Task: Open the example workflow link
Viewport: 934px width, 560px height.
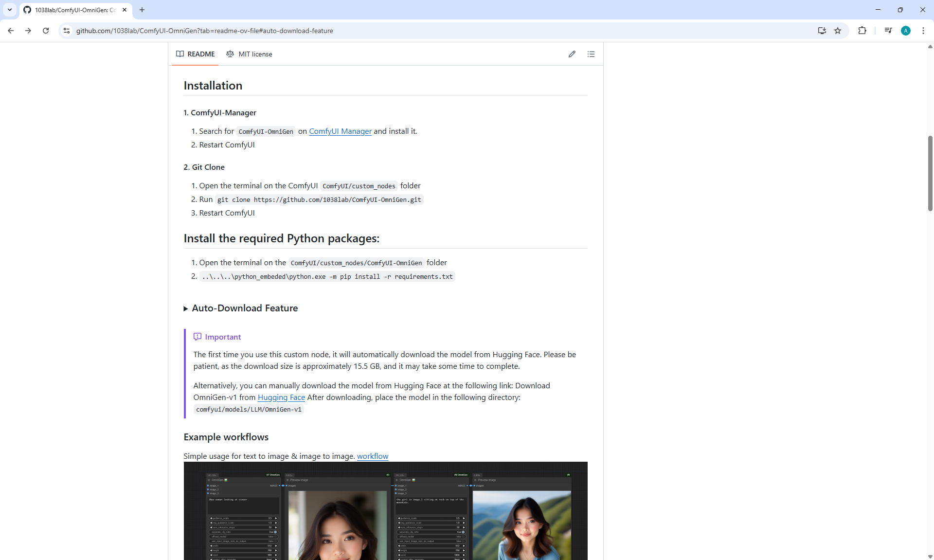Action: click(x=372, y=456)
